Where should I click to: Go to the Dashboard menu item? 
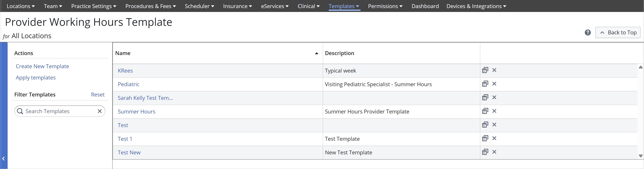(425, 6)
